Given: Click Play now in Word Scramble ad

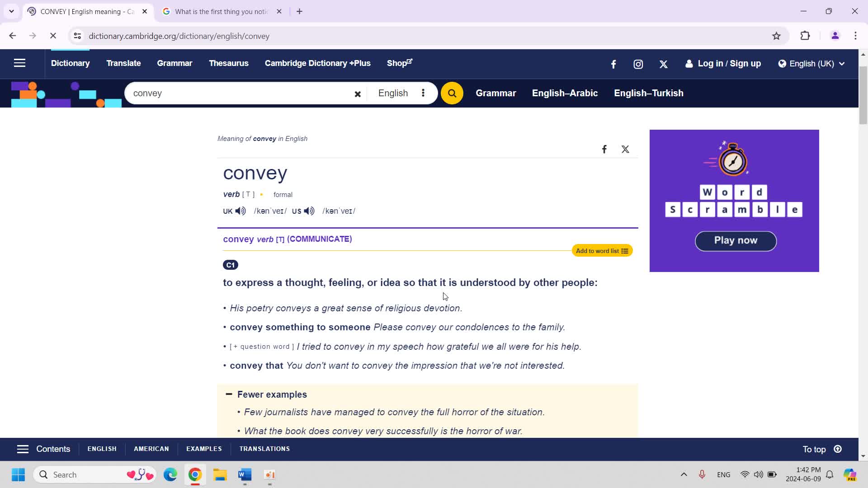Looking at the screenshot, I should [x=735, y=240].
